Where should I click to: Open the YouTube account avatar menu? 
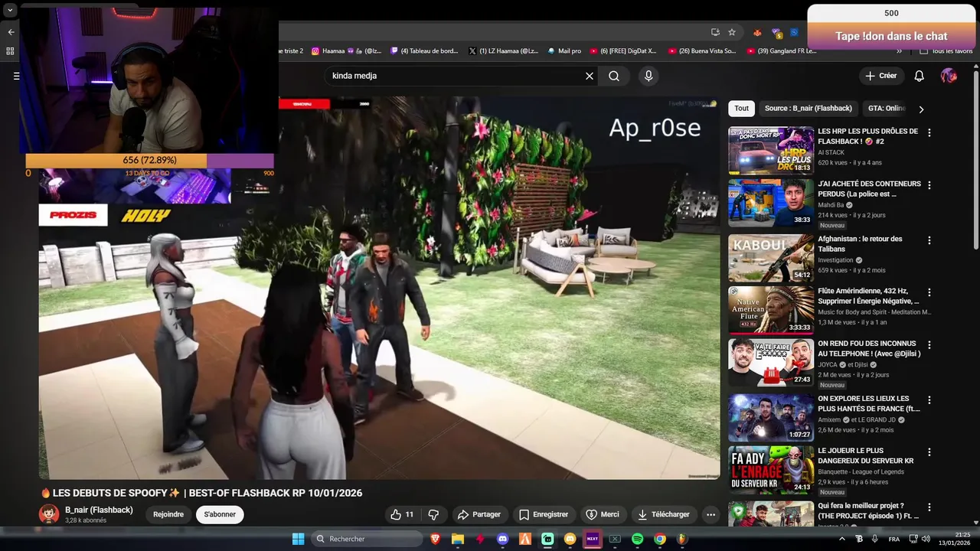pos(949,76)
